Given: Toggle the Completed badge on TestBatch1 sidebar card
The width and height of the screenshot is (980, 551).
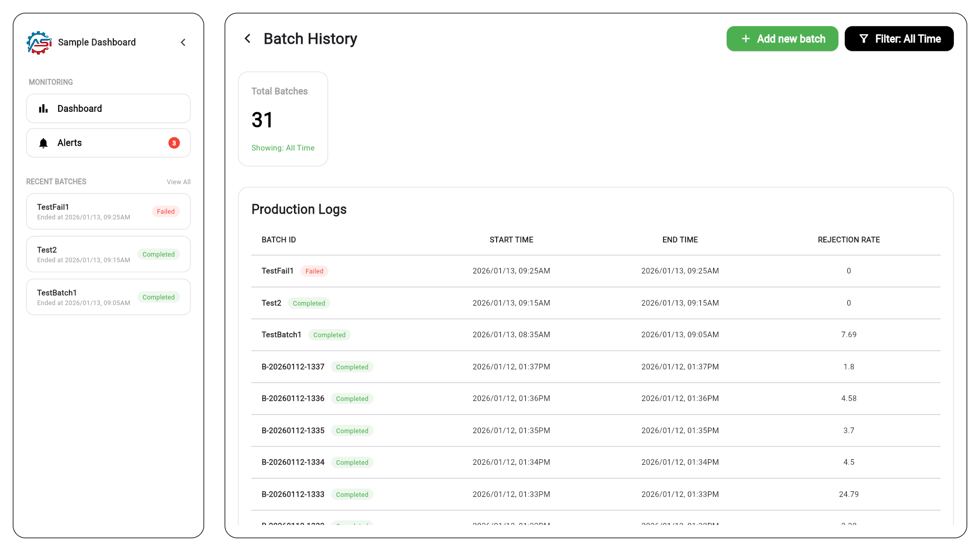Looking at the screenshot, I should (159, 297).
